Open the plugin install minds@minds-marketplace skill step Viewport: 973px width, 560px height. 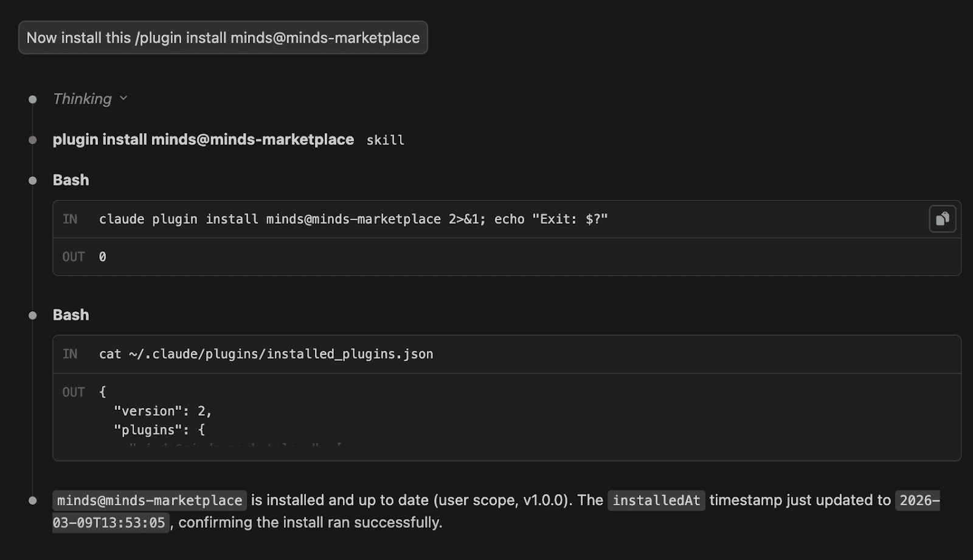pos(203,139)
